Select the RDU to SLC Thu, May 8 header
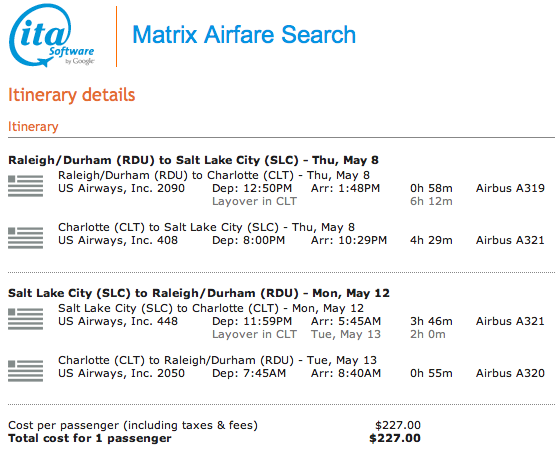This screenshot has width=555, height=453. click(193, 160)
